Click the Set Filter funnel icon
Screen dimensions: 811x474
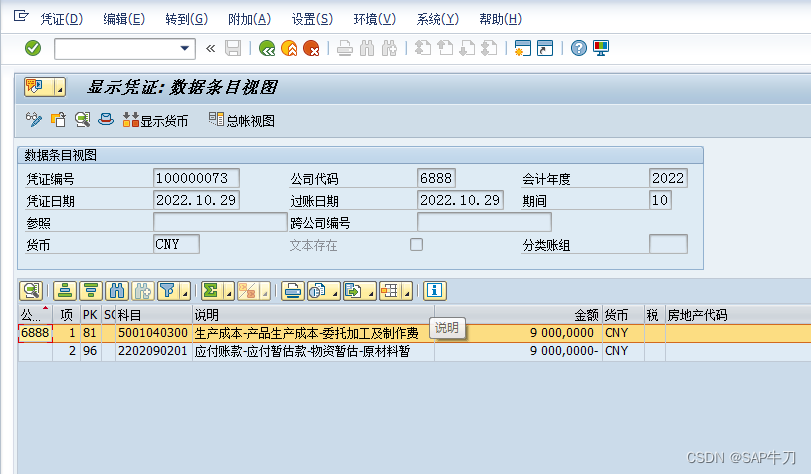[x=168, y=291]
